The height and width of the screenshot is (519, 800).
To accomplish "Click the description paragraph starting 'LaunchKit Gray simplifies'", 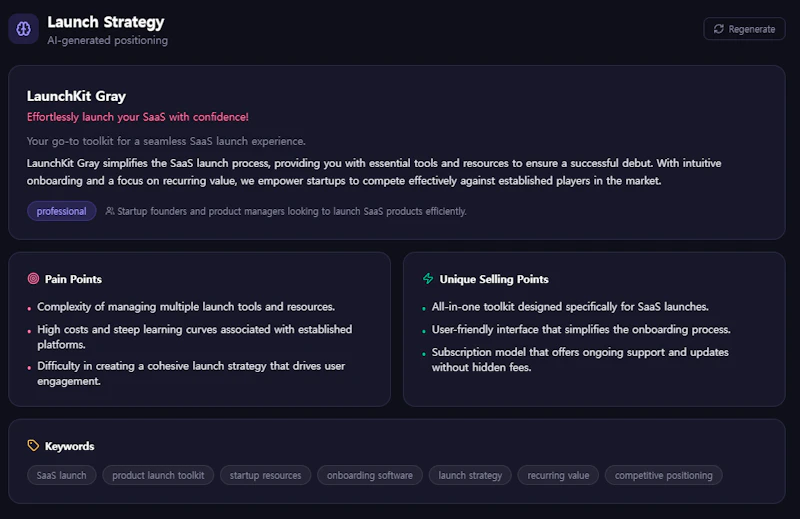I will coord(374,172).
